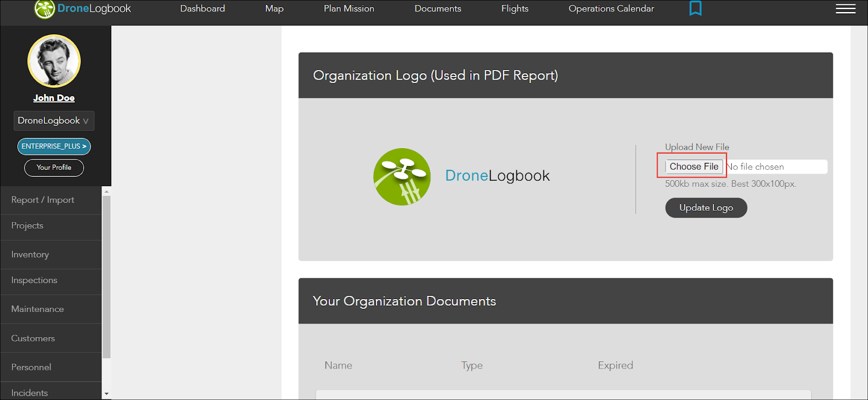Click the Type column header
This screenshot has height=400, width=868.
point(472,366)
